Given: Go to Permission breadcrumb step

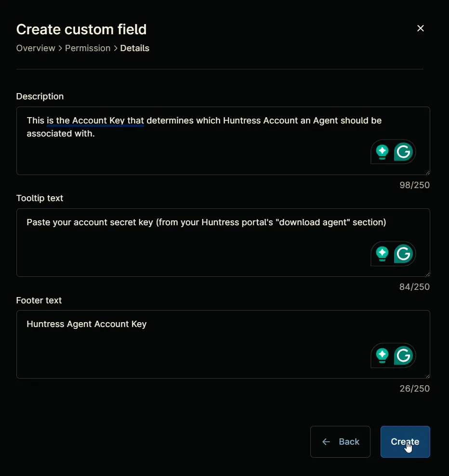Looking at the screenshot, I should (x=88, y=48).
